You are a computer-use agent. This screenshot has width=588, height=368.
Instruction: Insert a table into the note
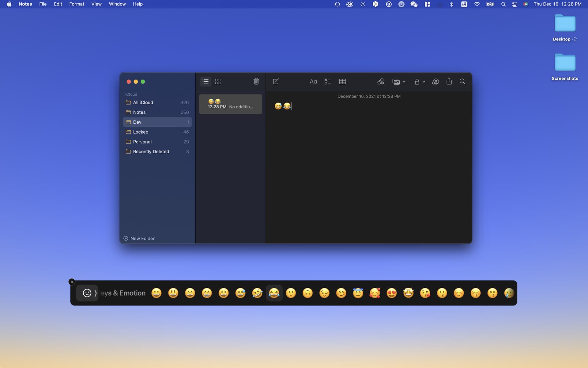342,82
